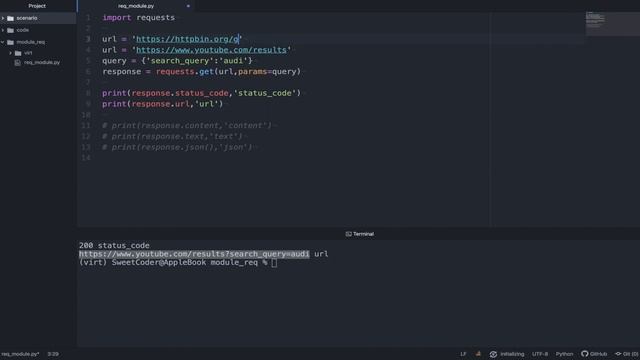Click the commented print response.text line

[x=172, y=136]
